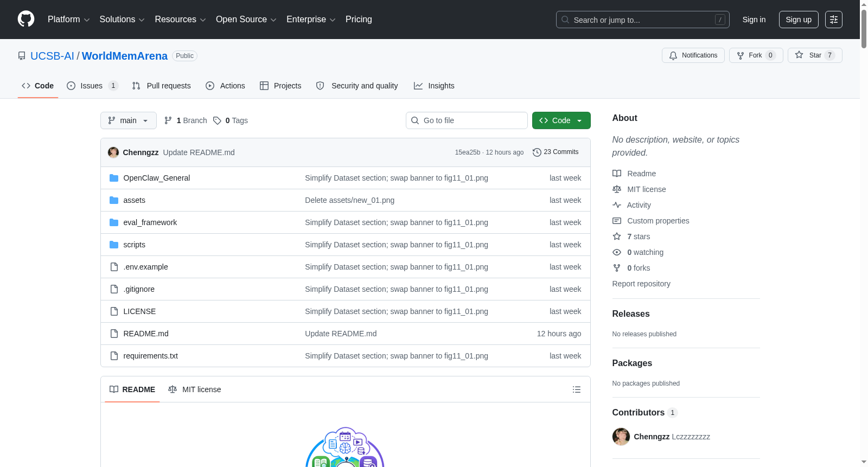The width and height of the screenshot is (868, 467).
Task: Click Chenngzz avatar in latest commit row
Action: coord(113,152)
